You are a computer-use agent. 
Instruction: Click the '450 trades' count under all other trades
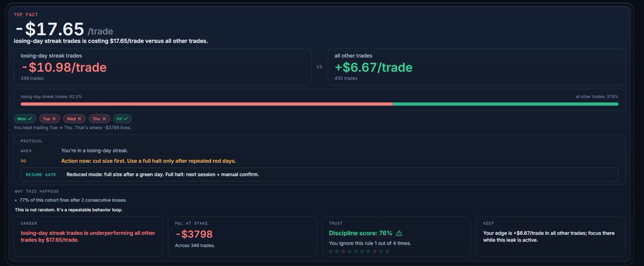(x=346, y=78)
